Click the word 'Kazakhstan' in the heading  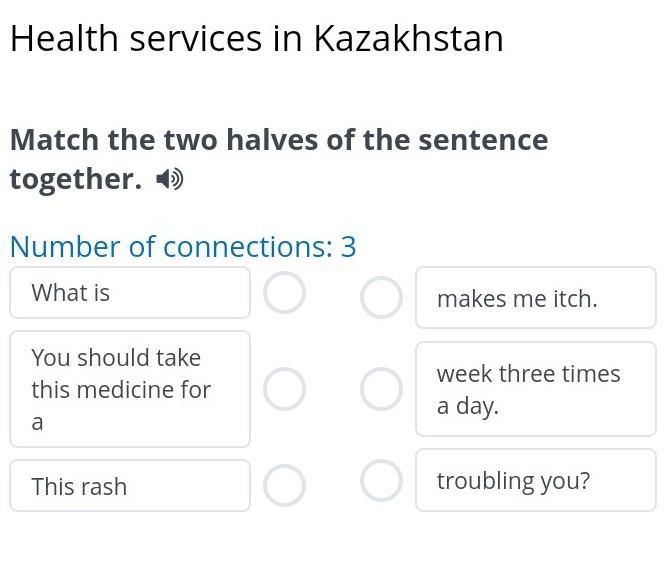pos(408,39)
